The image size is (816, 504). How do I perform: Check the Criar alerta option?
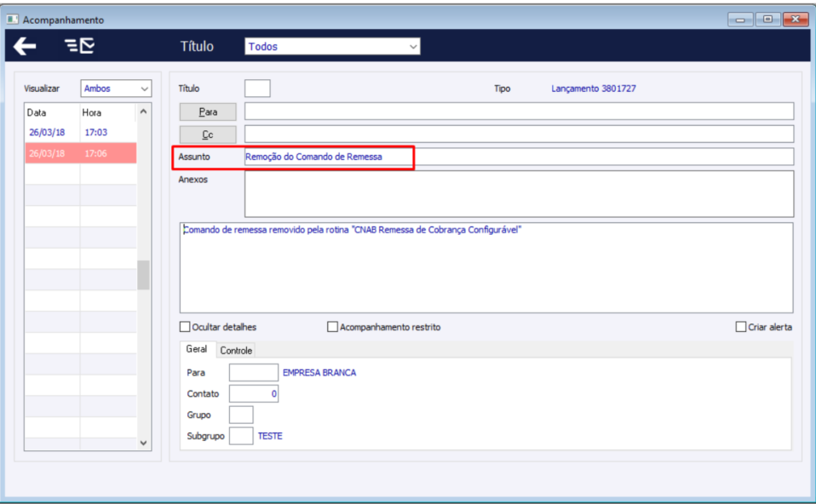(x=740, y=327)
